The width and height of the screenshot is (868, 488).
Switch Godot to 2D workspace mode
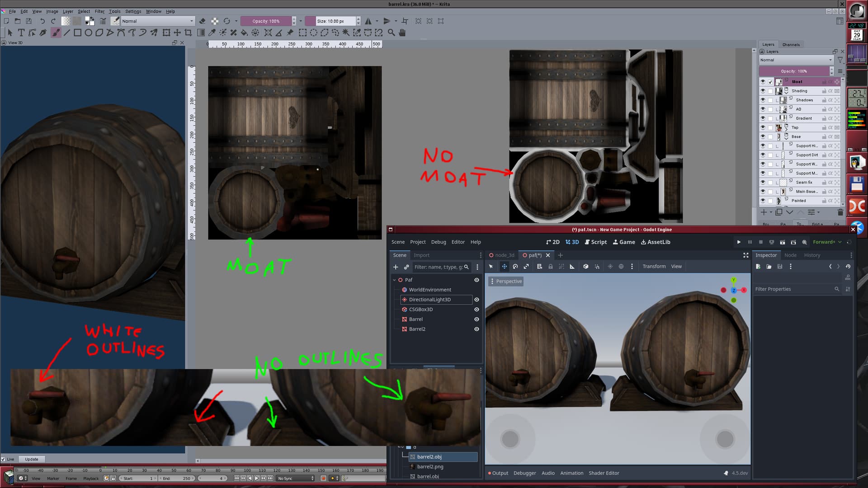[553, 242]
